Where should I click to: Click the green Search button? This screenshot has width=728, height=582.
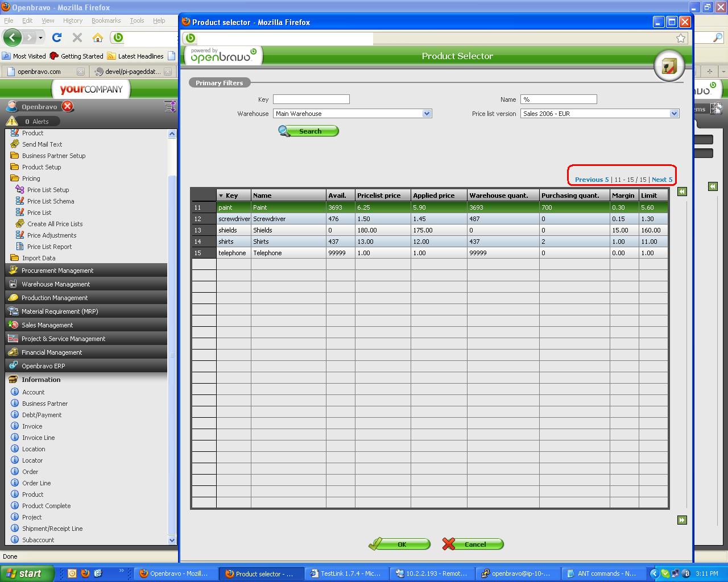(x=309, y=131)
